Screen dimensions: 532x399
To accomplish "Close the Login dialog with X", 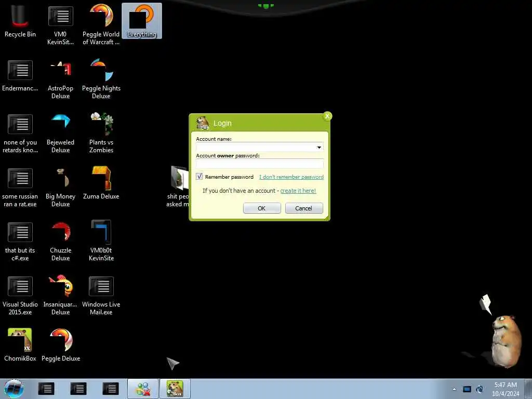I will click(x=327, y=116).
